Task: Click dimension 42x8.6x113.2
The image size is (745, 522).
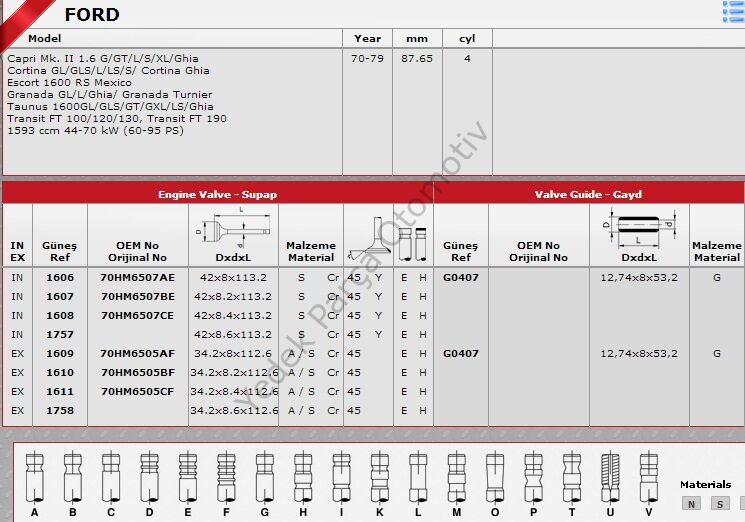Action: coord(233,334)
